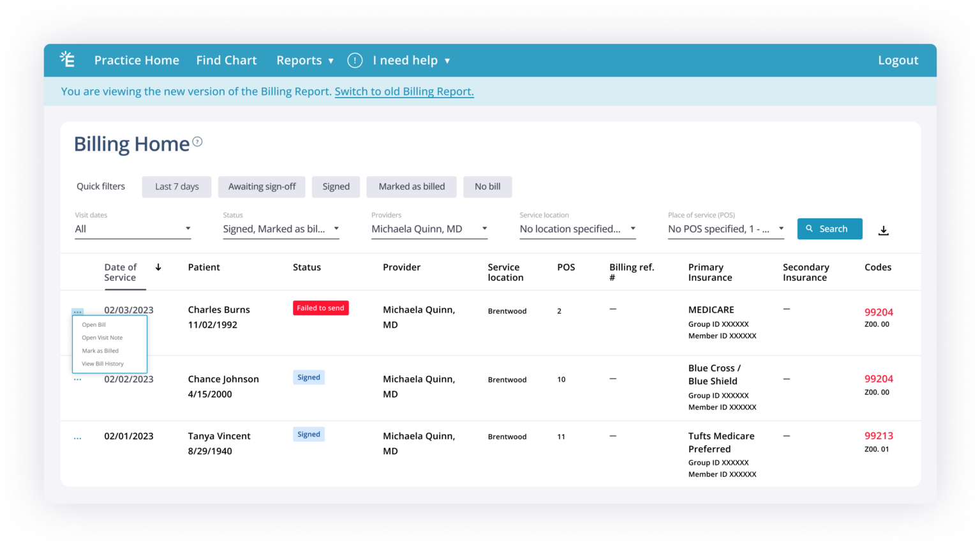Toggle the Last 7 days quick filter
This screenshot has height=547, width=980.
(177, 186)
